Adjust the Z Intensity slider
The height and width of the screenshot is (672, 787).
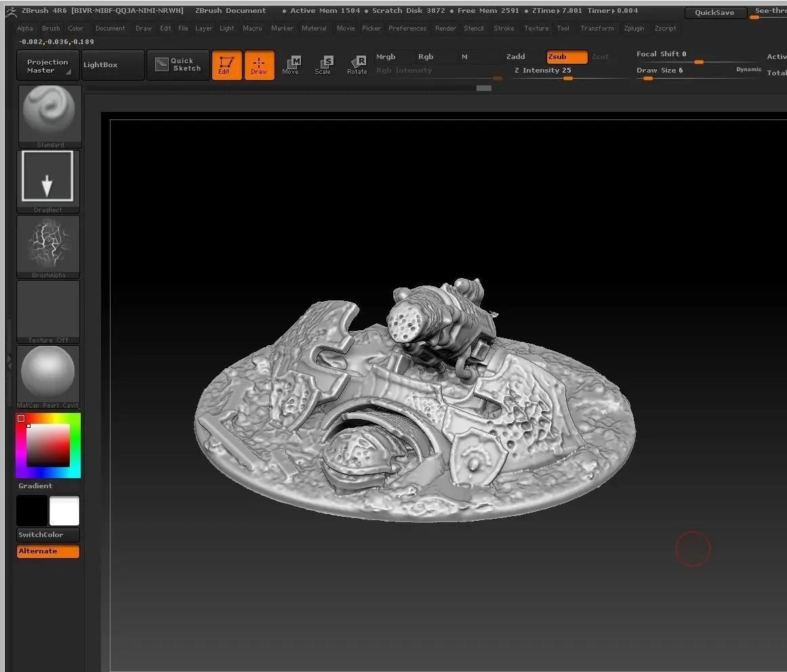(x=568, y=73)
